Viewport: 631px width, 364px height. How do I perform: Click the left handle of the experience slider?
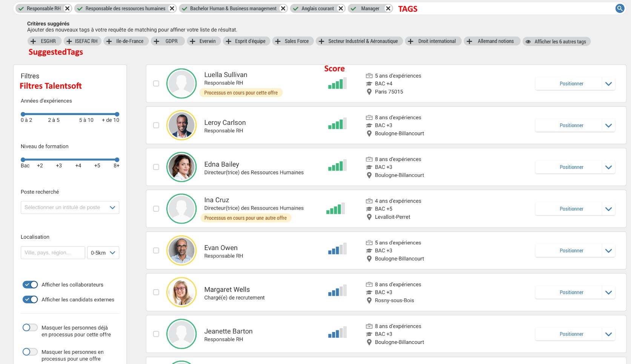click(x=23, y=114)
